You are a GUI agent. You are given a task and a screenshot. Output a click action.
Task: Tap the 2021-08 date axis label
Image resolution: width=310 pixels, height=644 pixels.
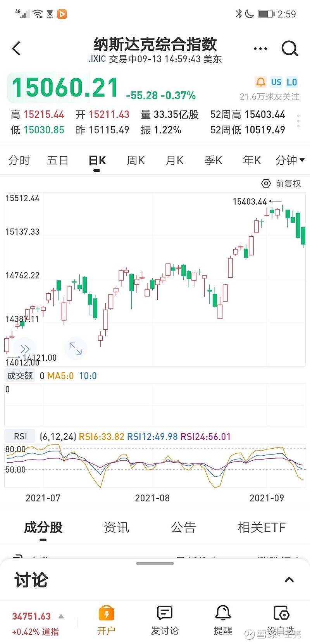pyautogui.click(x=152, y=498)
